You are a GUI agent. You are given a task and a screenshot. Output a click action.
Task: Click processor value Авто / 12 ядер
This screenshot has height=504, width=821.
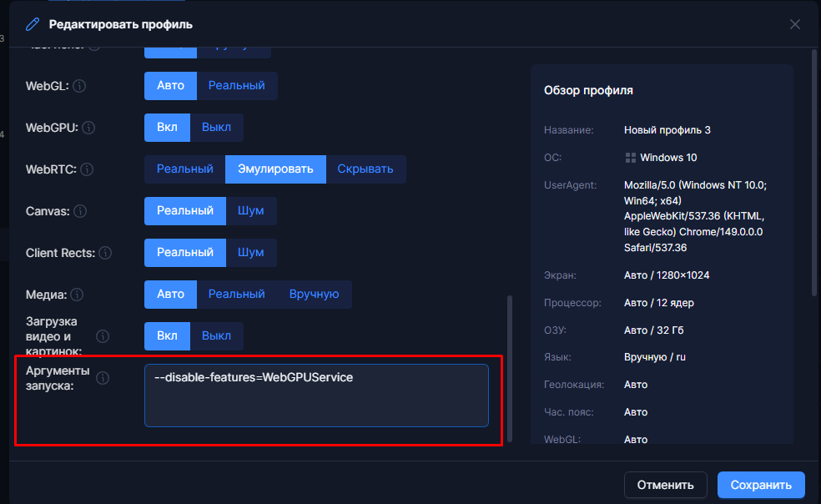click(658, 303)
